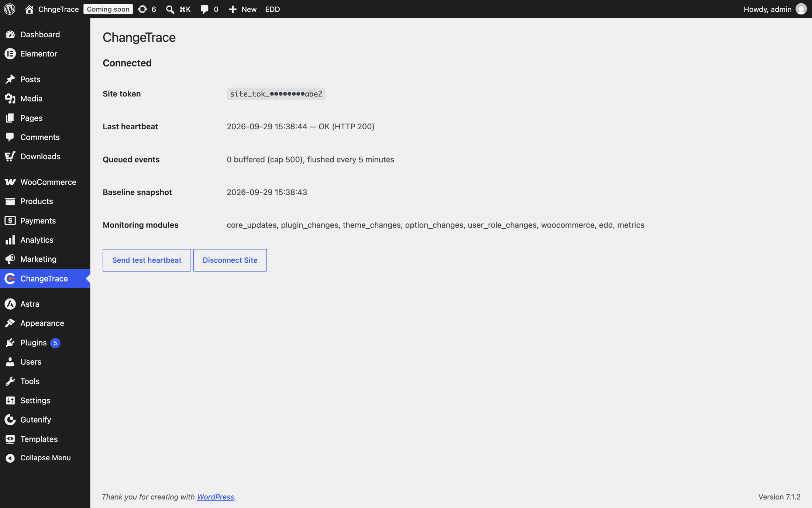Click the Marketing megaphone icon
812x508 pixels.
[10, 259]
